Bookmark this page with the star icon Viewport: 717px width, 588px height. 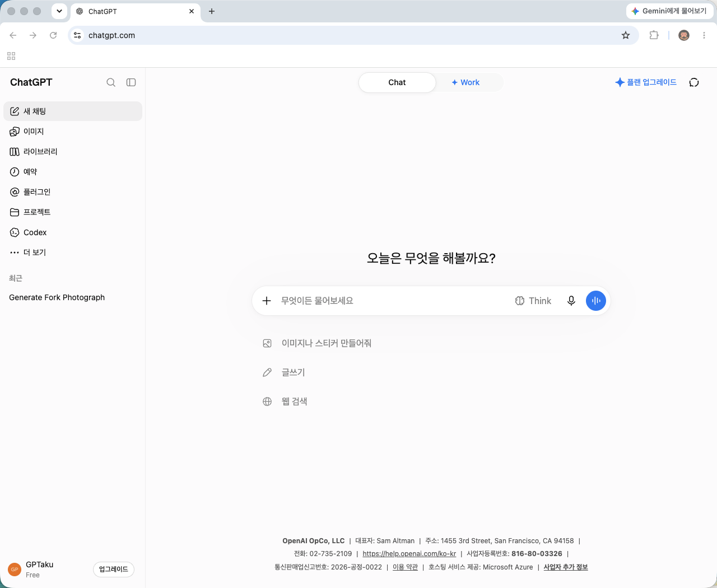click(626, 35)
